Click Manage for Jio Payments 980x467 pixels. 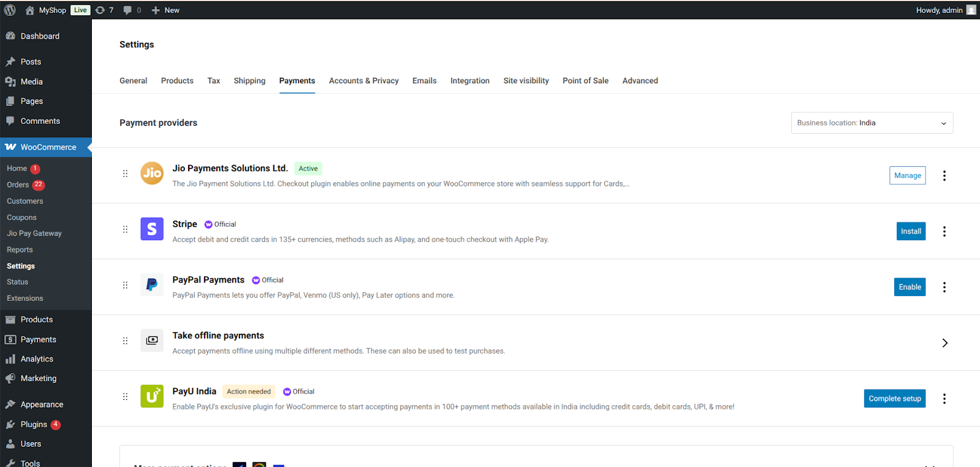pos(908,176)
